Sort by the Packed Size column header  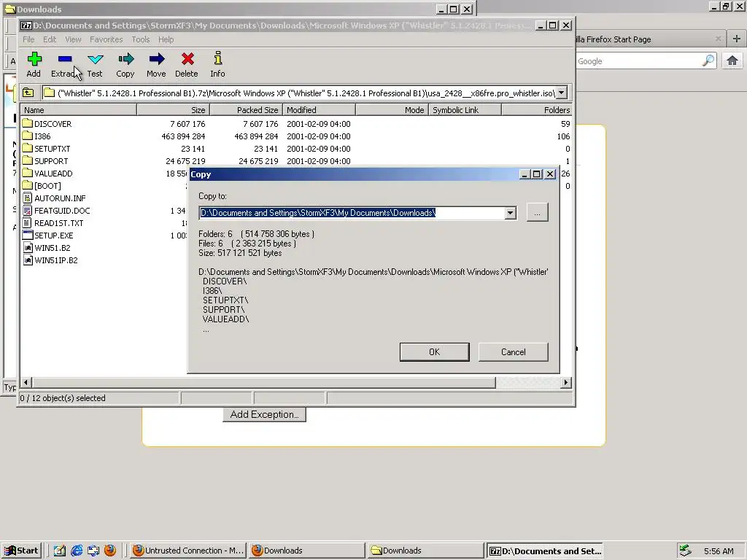pos(247,110)
